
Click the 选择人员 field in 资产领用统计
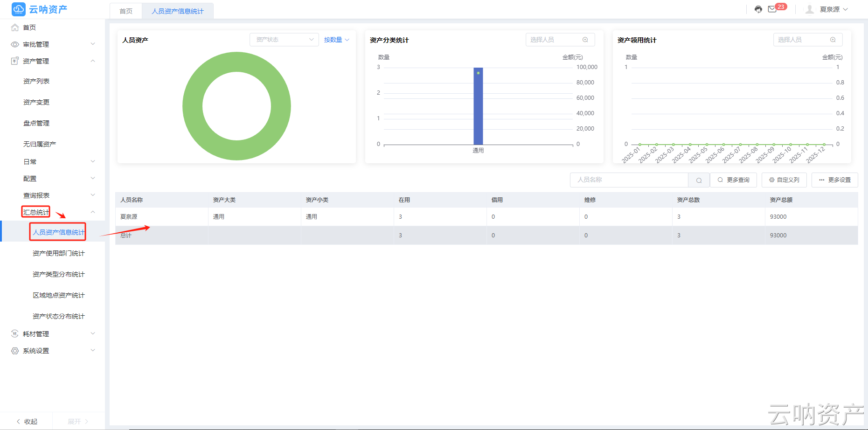click(x=808, y=40)
